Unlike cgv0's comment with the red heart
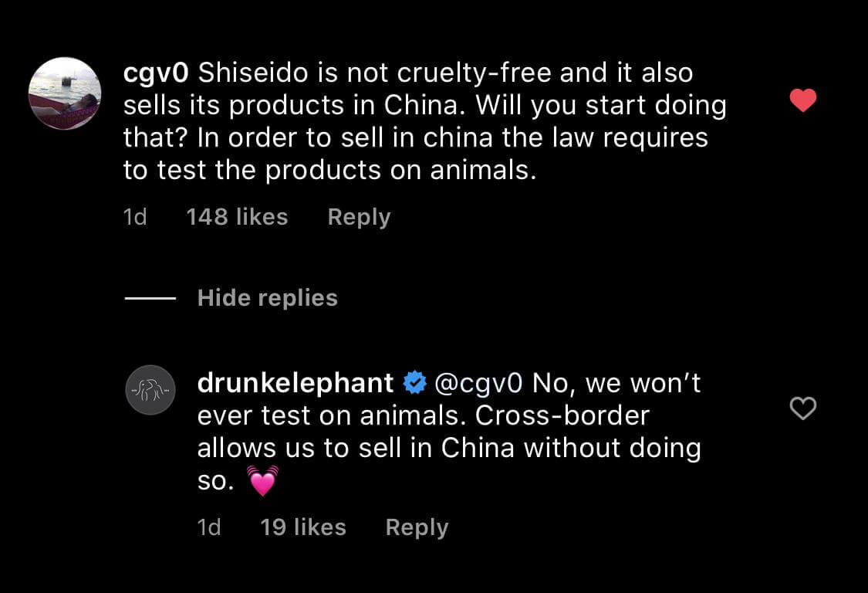The image size is (868, 593). point(803,100)
